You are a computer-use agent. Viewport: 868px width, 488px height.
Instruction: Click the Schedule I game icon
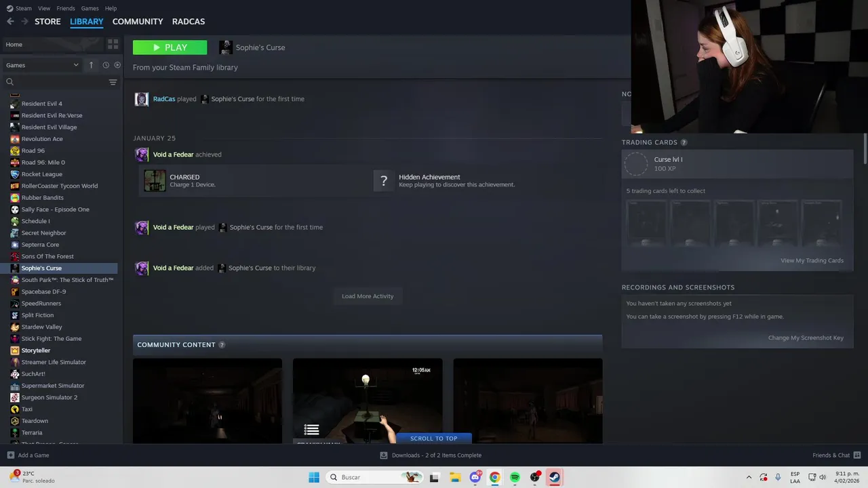tap(15, 221)
